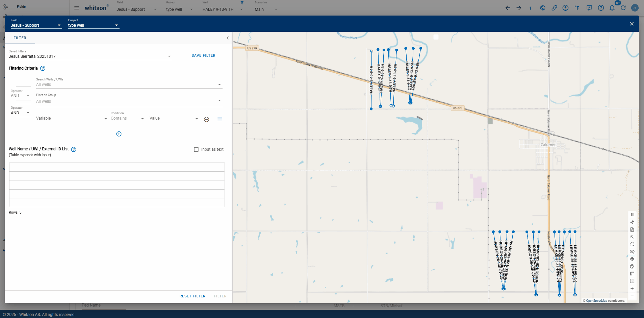
Task: Select the lasso selection tool on map
Action: click(632, 244)
